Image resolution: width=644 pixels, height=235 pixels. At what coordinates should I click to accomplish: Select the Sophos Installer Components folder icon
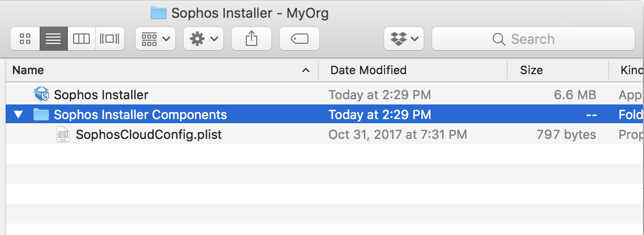point(41,115)
